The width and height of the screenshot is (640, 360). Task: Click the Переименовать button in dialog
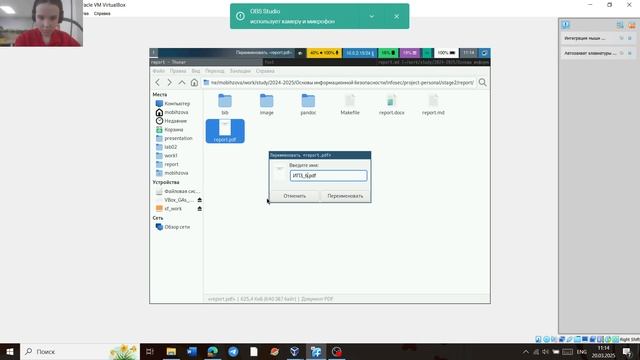coord(345,196)
